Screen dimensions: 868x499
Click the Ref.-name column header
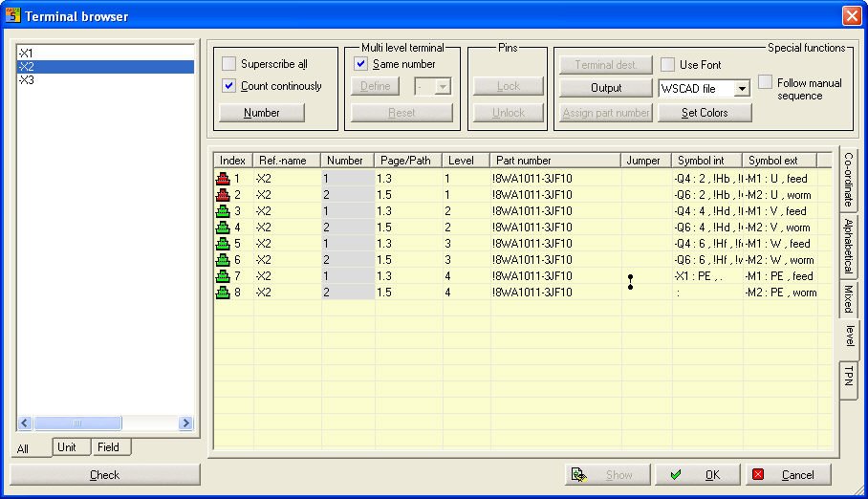[x=287, y=161]
